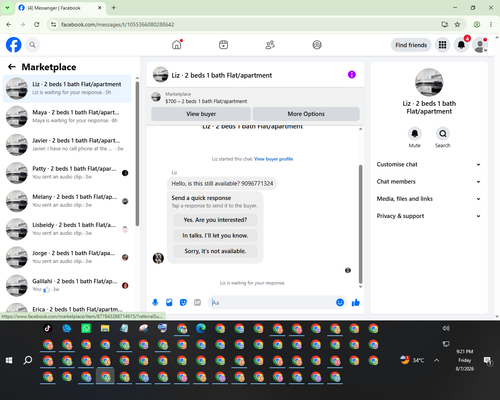Click chat messages vertical scrollbar
The image size is (500, 400).
360,224
